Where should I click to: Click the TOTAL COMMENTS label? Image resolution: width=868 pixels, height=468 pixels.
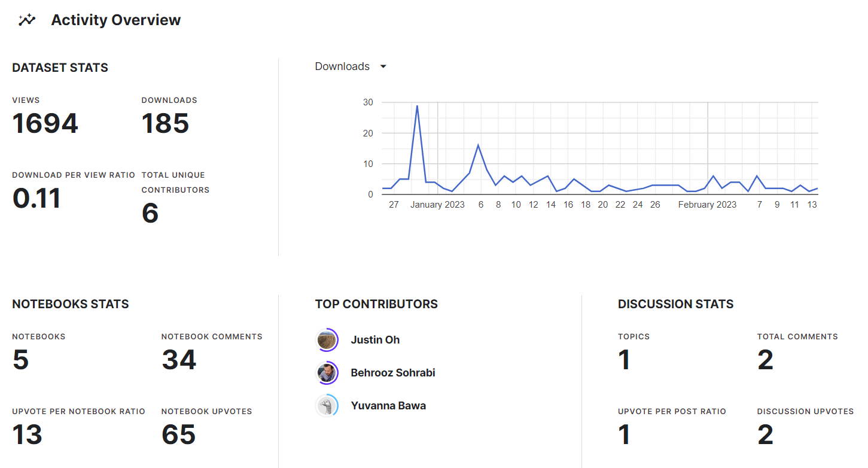coord(797,336)
